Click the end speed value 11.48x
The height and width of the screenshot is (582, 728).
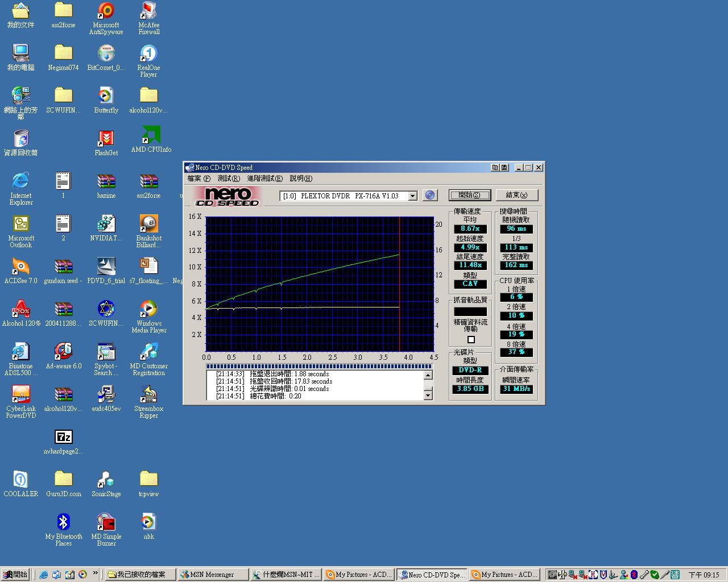point(470,265)
